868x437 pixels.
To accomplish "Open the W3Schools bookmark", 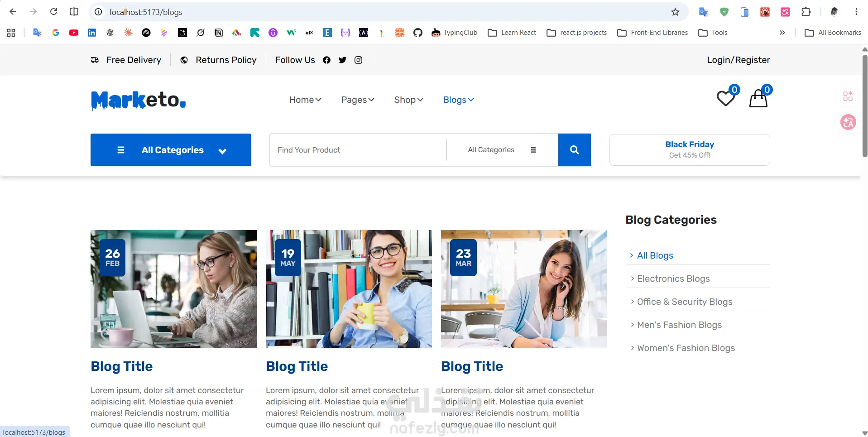I will point(291,33).
